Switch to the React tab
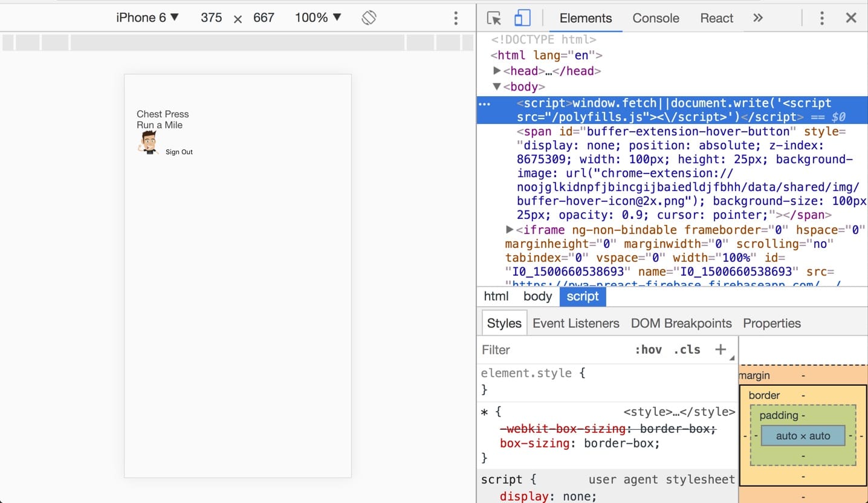The image size is (868, 503). click(x=716, y=18)
